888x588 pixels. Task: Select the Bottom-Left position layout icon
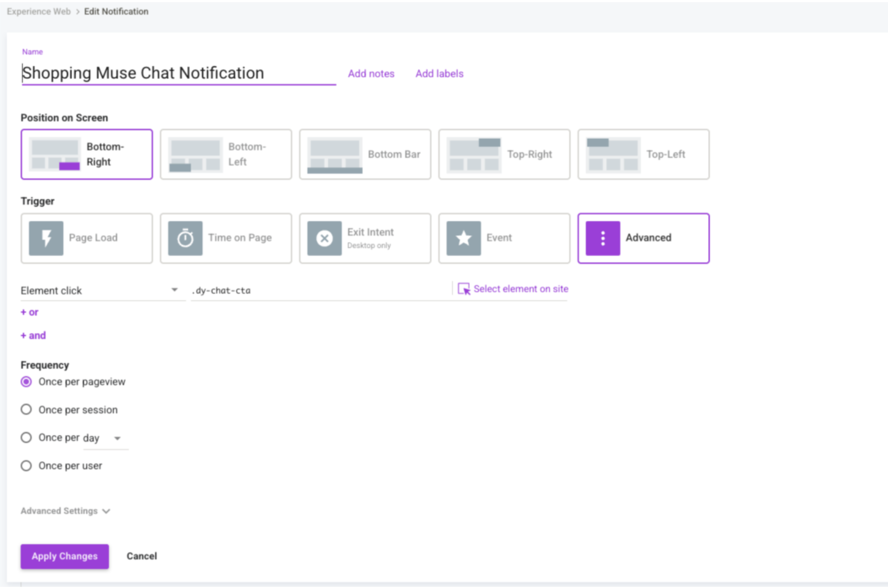click(195, 155)
